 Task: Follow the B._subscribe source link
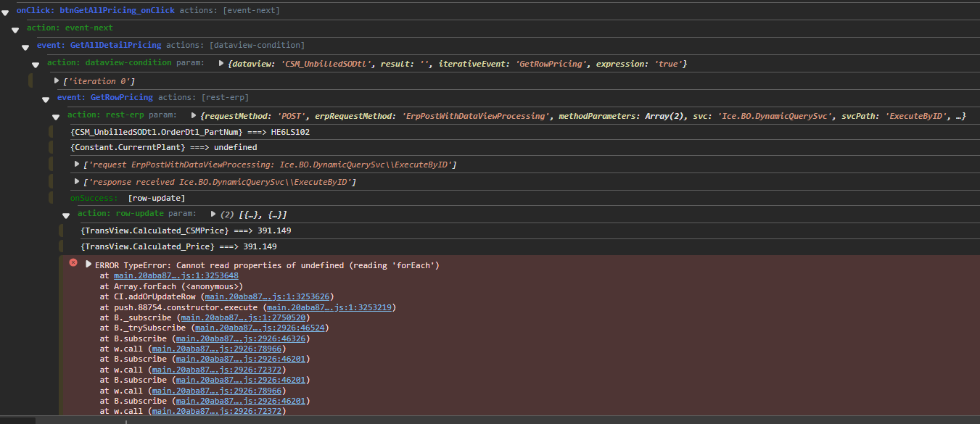pos(244,317)
